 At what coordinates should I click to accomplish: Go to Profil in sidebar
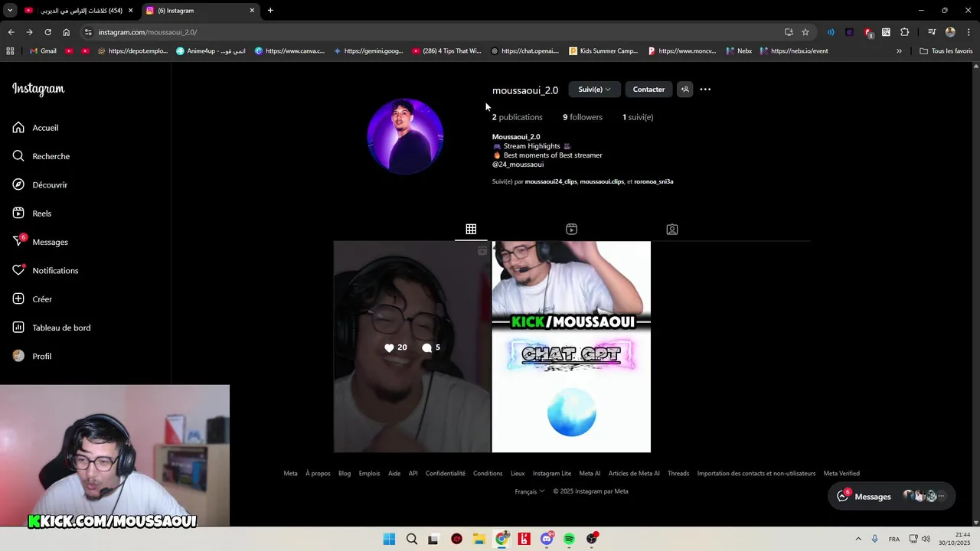[32, 356]
